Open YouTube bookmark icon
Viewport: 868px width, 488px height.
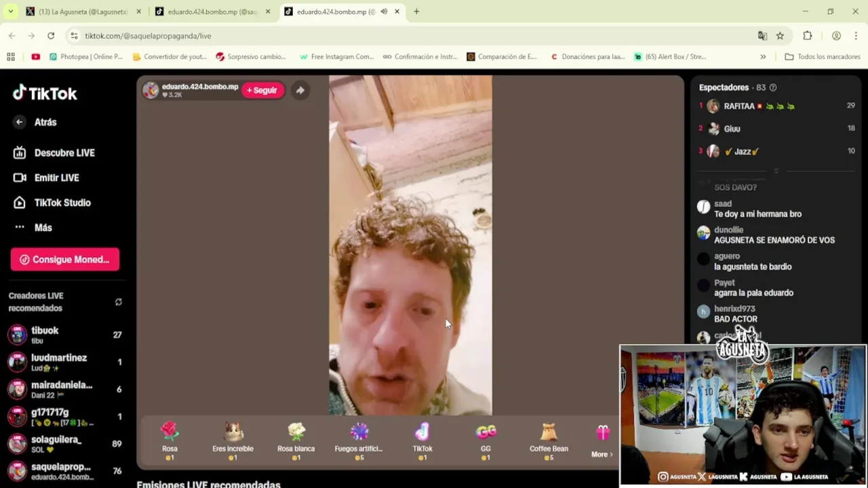tap(35, 57)
